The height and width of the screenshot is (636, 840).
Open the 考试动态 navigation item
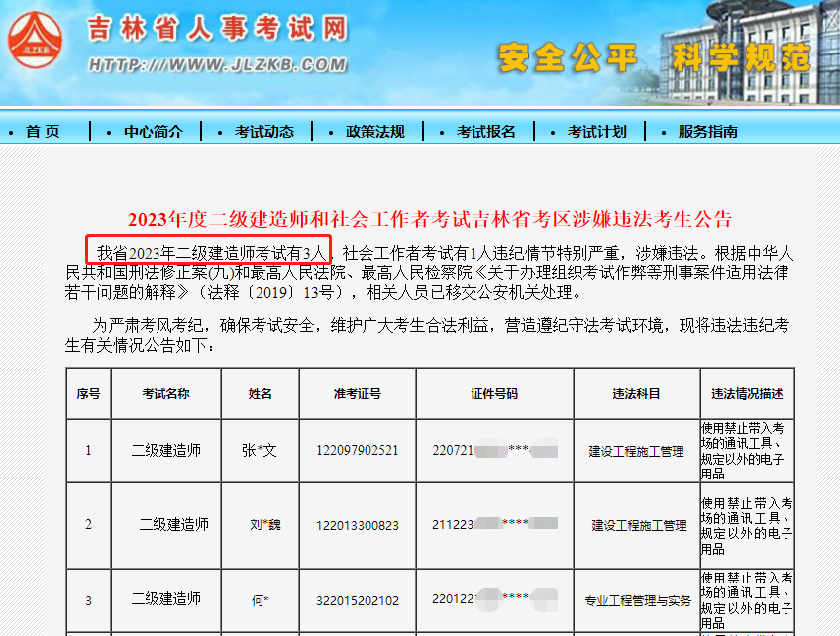264,131
